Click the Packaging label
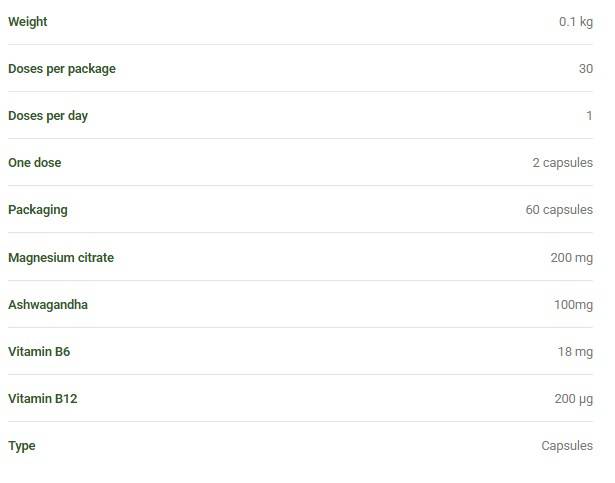This screenshot has height=483, width=615. (x=38, y=210)
